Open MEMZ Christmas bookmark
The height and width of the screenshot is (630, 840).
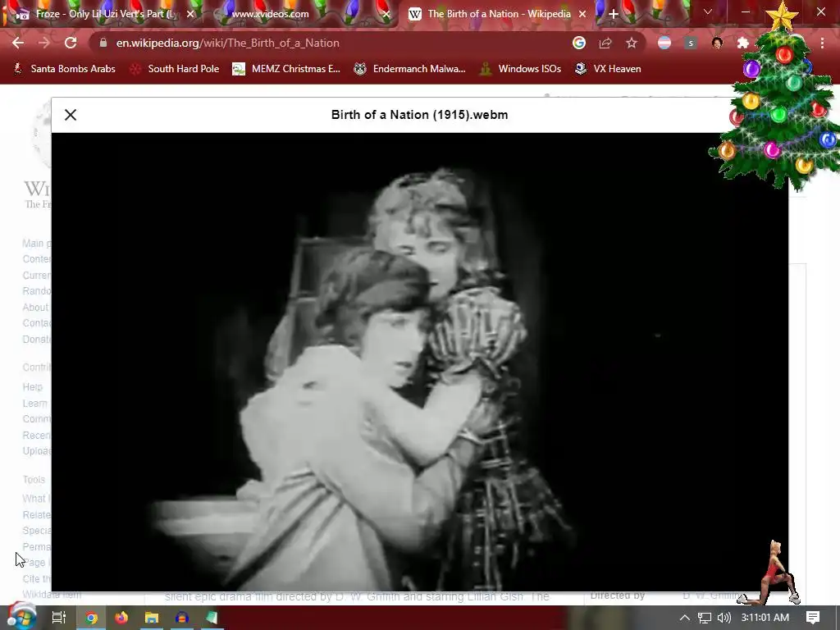point(286,69)
